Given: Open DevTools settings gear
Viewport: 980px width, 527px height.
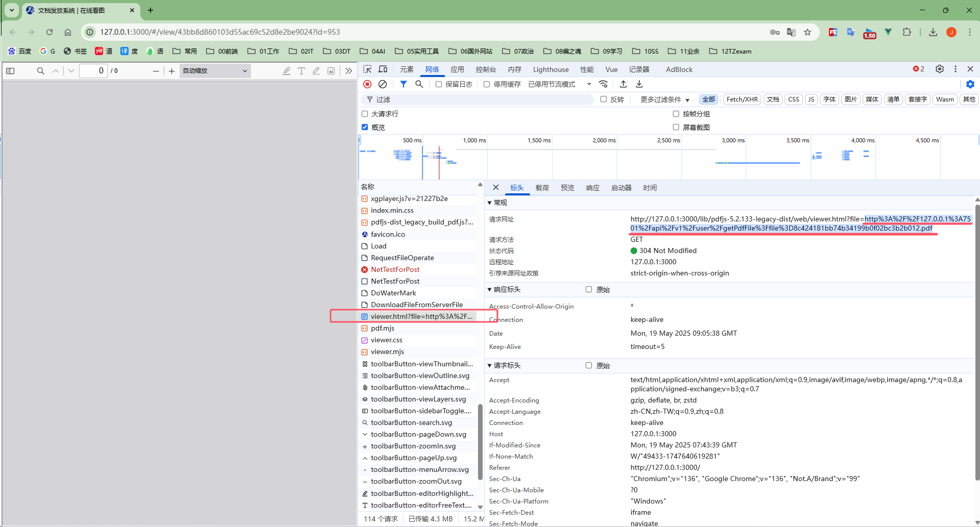Looking at the screenshot, I should click(x=940, y=69).
